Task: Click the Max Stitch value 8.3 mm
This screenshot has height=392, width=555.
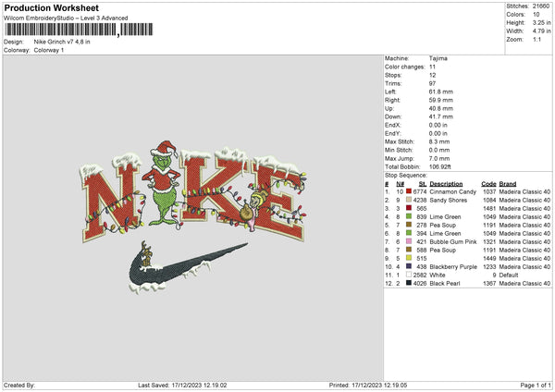Action: pos(439,141)
